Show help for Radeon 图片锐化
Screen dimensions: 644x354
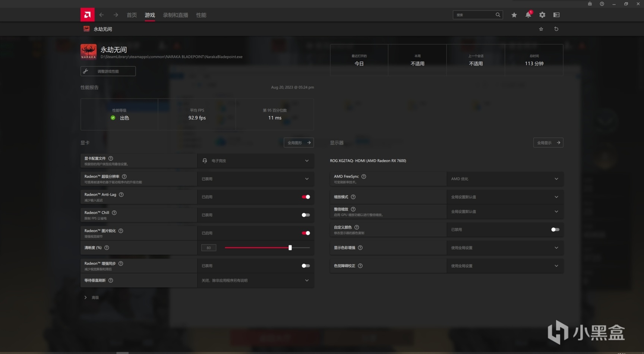(x=121, y=231)
